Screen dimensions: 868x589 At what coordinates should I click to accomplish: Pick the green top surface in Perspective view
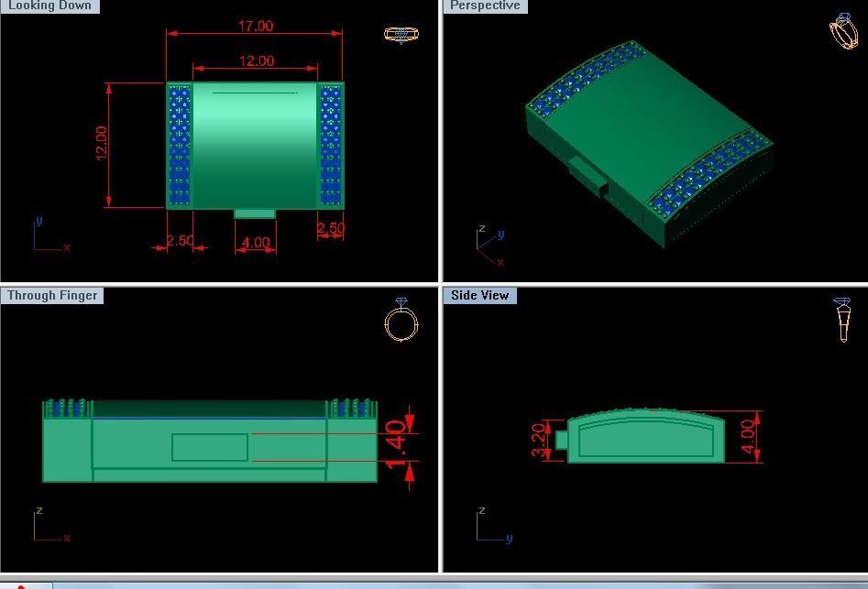point(648,125)
